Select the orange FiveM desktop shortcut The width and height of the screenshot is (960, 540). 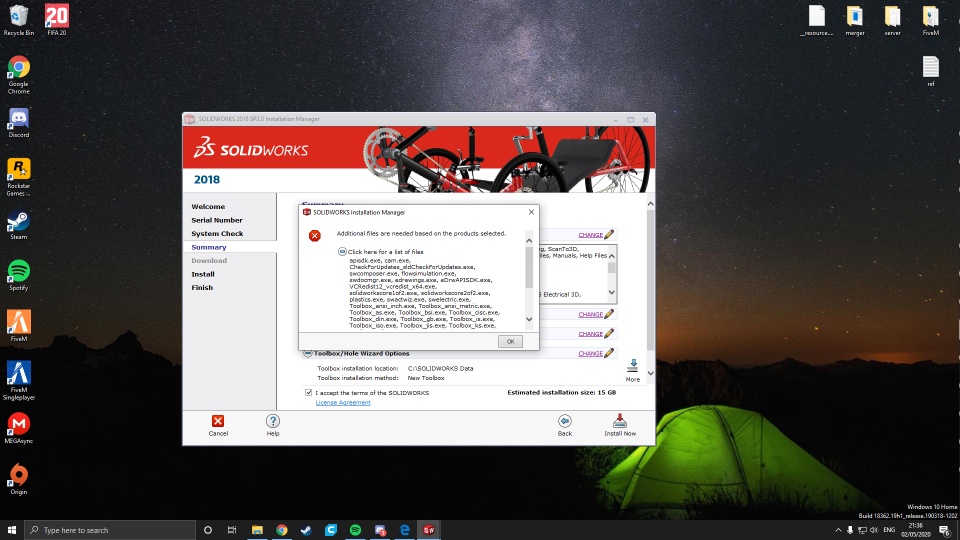[x=18, y=326]
